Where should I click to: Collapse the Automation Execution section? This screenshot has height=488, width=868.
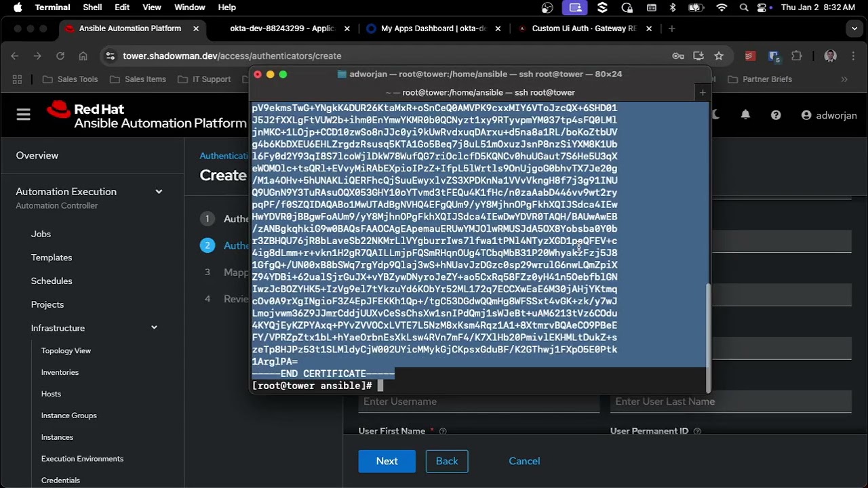159,192
